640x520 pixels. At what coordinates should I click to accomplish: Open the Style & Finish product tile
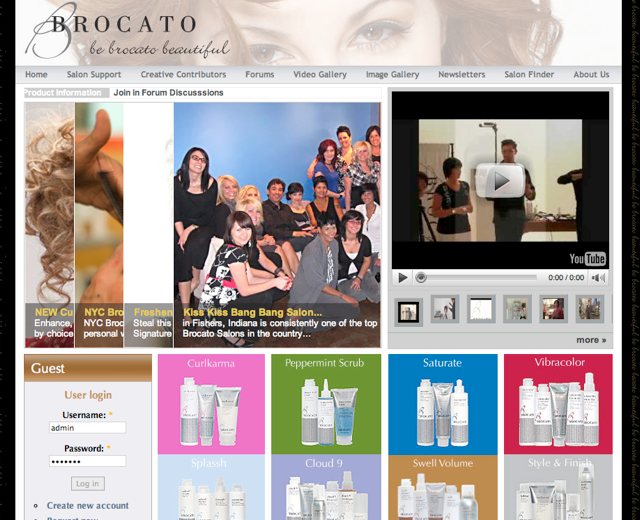coord(558,487)
